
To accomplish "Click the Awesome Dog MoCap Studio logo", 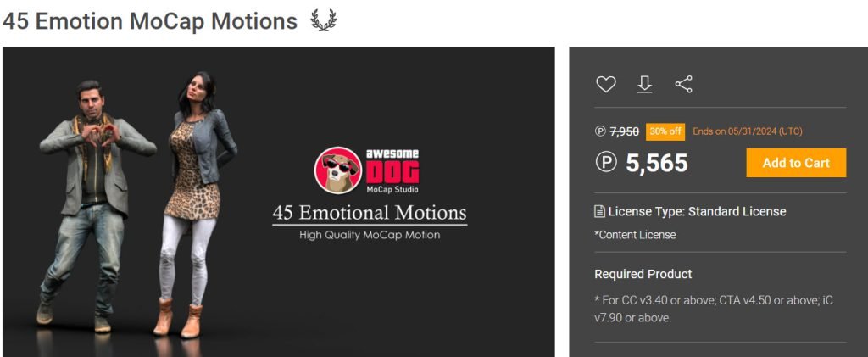I will 368,170.
